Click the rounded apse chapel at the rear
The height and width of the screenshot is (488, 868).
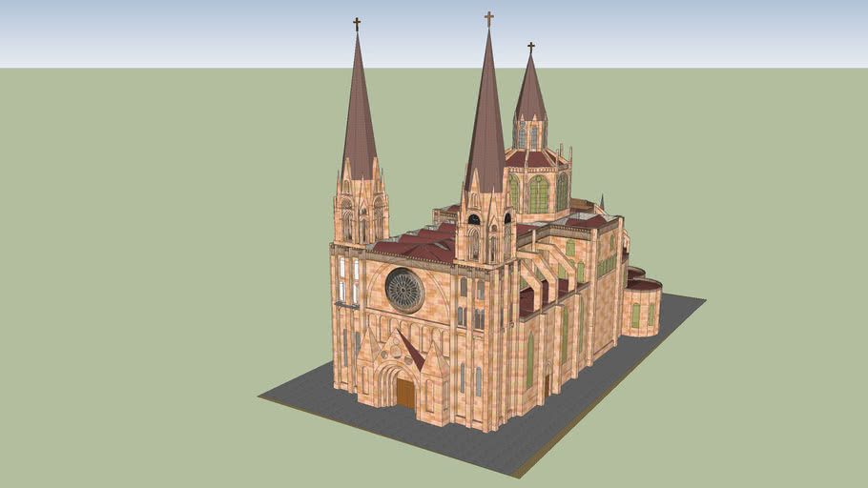pyautogui.click(x=642, y=308)
